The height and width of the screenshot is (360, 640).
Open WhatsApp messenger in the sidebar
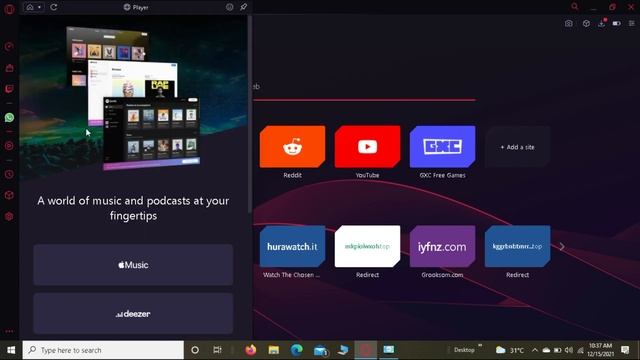[x=9, y=118]
